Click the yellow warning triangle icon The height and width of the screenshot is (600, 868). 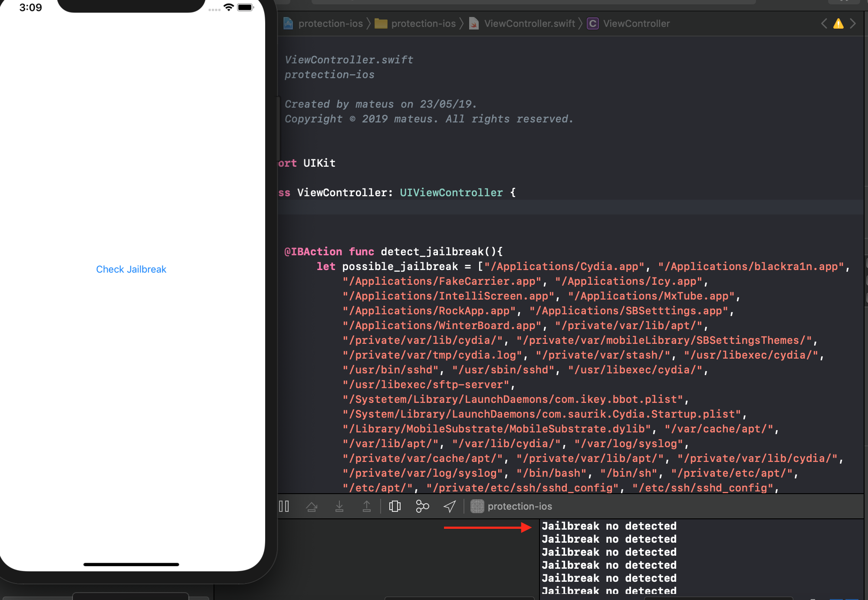click(838, 23)
